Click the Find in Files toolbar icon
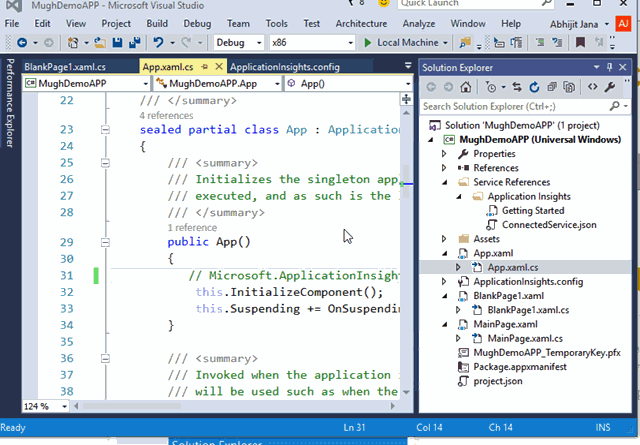 pyautogui.click(x=465, y=42)
